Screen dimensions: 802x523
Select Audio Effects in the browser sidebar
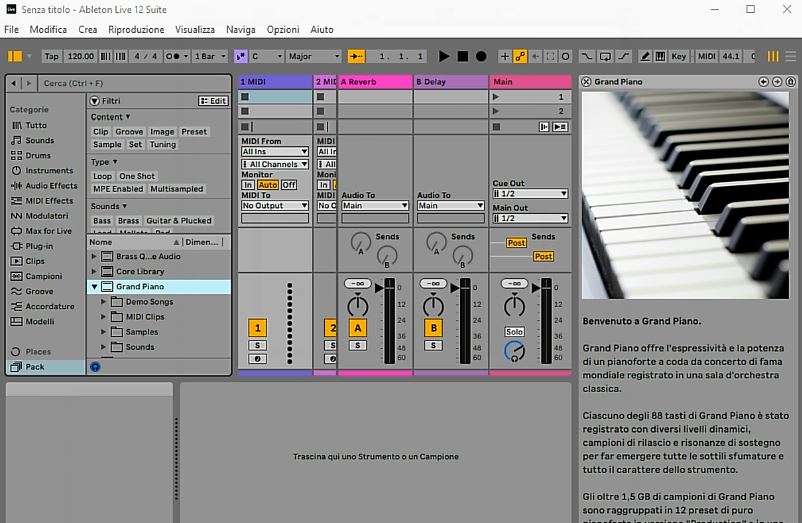[x=50, y=186]
